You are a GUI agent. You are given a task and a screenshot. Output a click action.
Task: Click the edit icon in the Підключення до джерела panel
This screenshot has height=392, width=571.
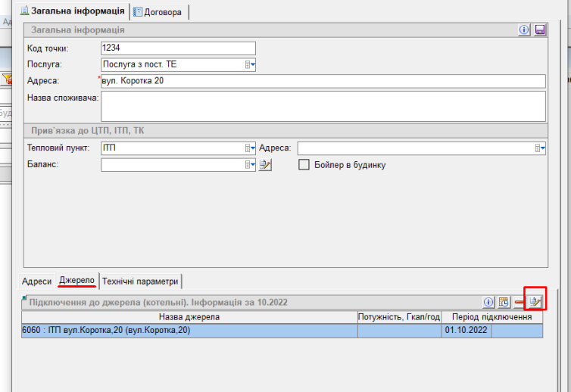click(x=535, y=302)
